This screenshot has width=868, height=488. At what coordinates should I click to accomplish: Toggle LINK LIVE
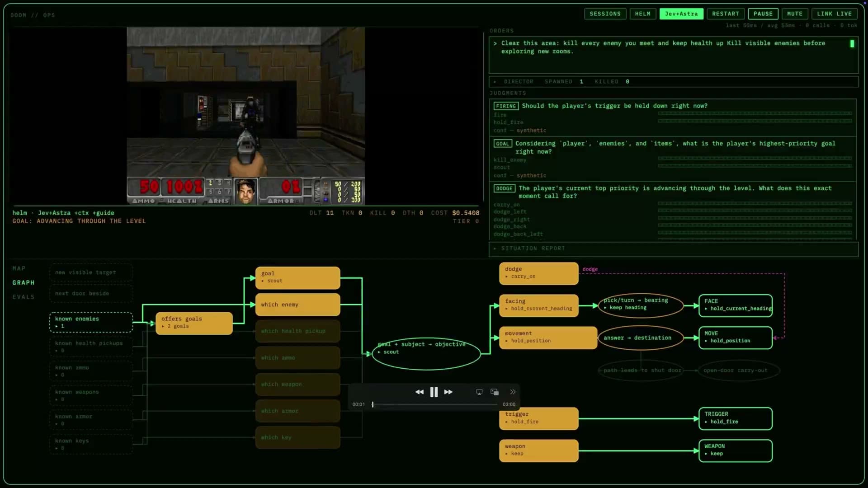[x=834, y=14]
